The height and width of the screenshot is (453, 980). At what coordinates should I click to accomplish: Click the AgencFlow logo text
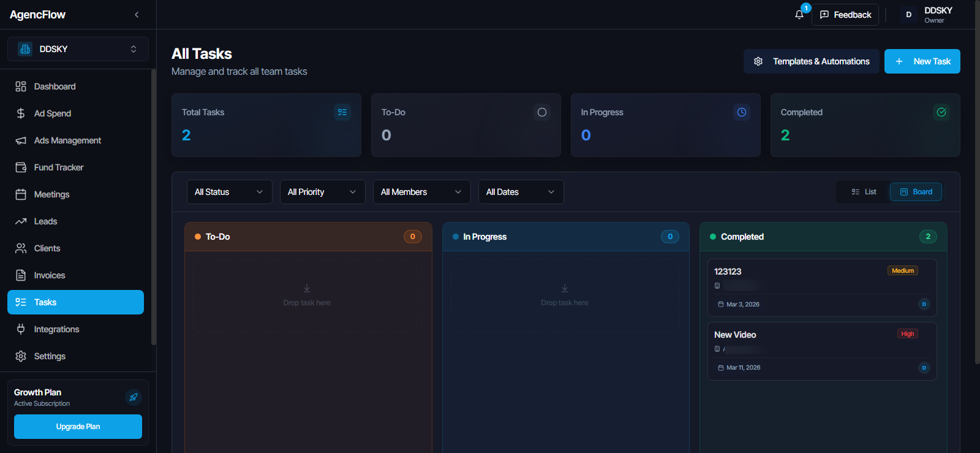pyautogui.click(x=37, y=15)
